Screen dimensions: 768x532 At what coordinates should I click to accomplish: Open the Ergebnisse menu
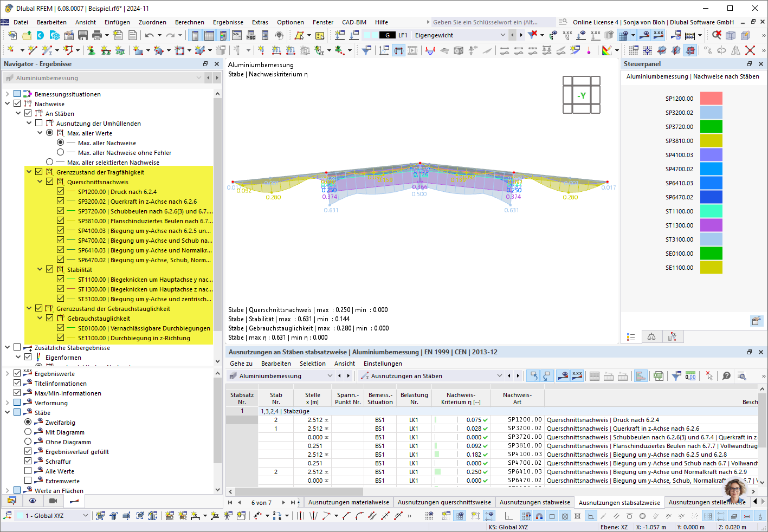coord(228,22)
